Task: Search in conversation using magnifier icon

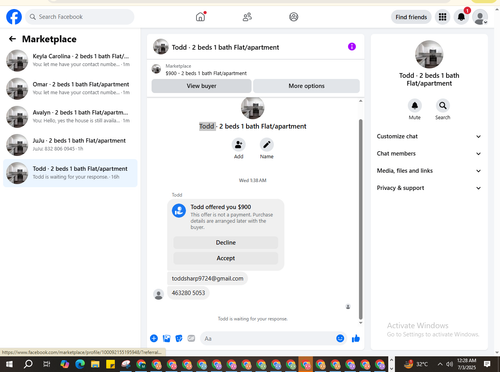Action: tap(443, 106)
